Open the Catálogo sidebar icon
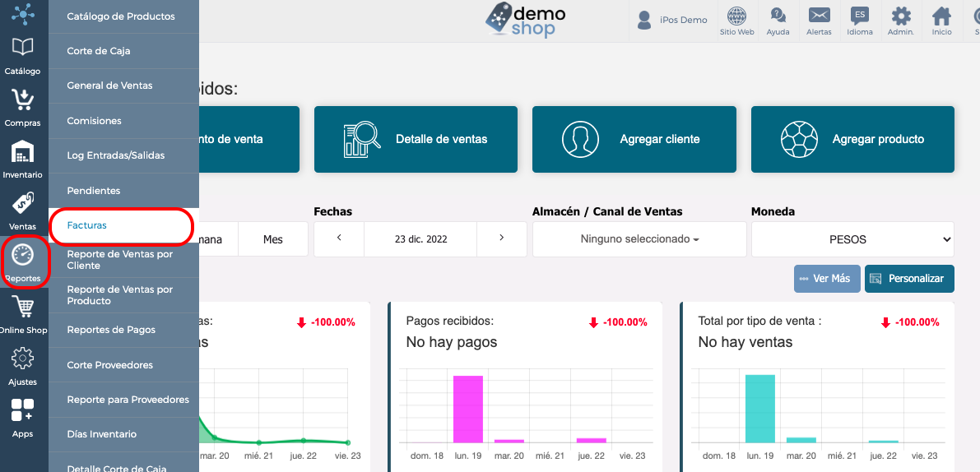 pos(23,46)
